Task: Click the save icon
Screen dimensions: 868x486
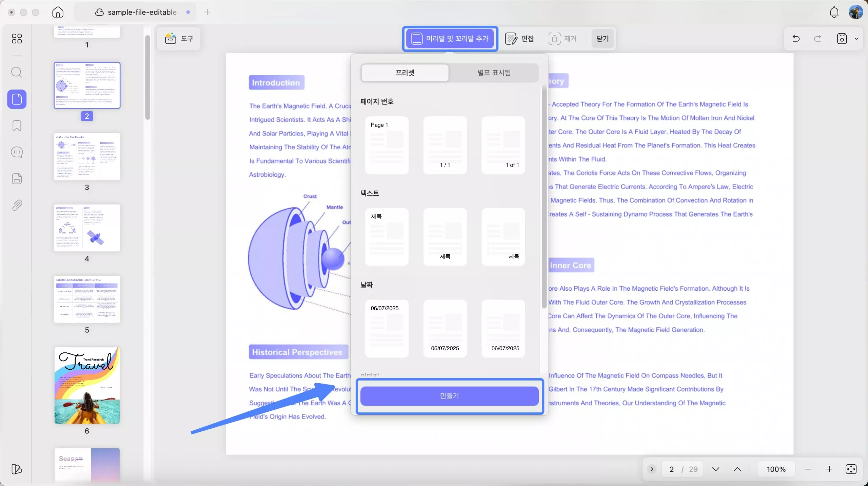Action: click(x=842, y=38)
